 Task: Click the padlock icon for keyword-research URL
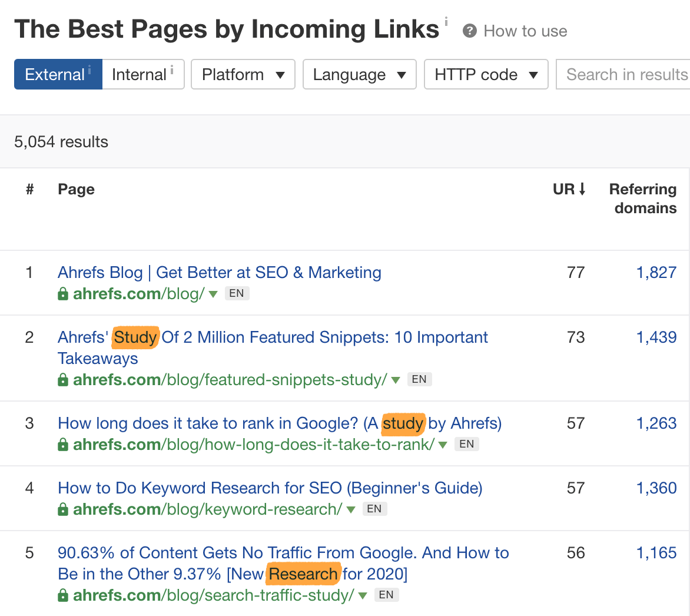(x=63, y=509)
